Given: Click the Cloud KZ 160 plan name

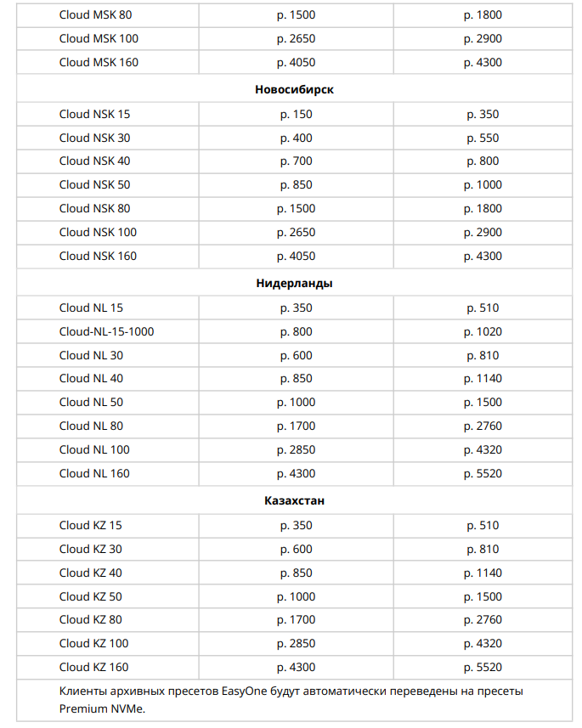Looking at the screenshot, I should tap(93, 667).
